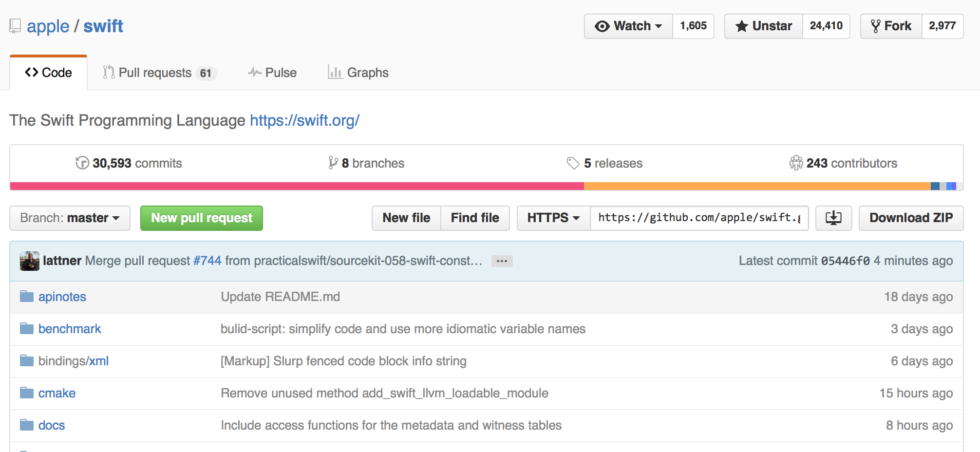This screenshot has width=980, height=452.
Task: Click the clone in desktop download icon
Action: click(x=833, y=218)
